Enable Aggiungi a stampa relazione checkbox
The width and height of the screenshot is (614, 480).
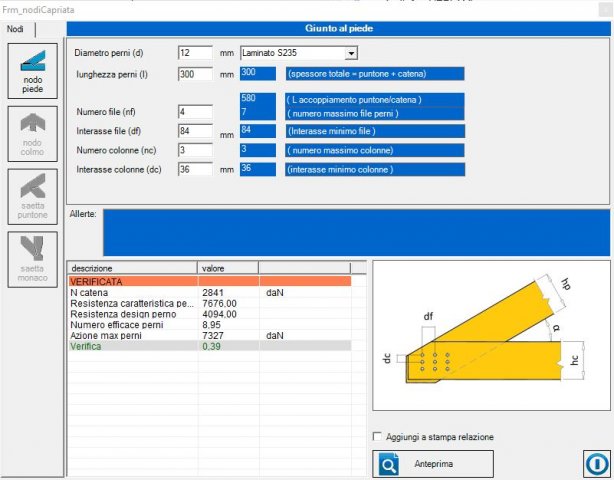point(377,437)
